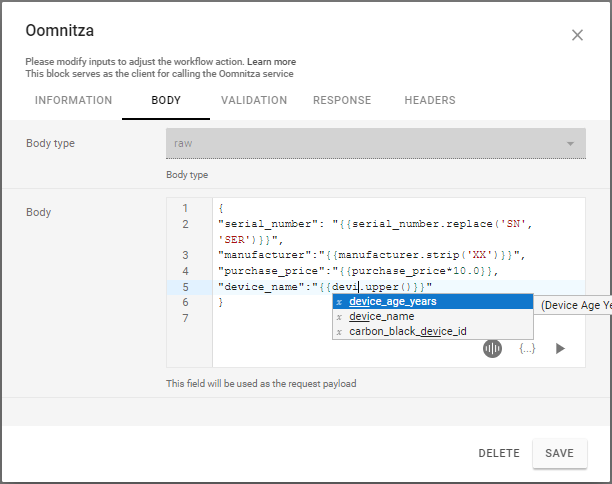Click variable icon beside device_age_years
Viewport: 612px width, 484px height.
[x=340, y=302]
